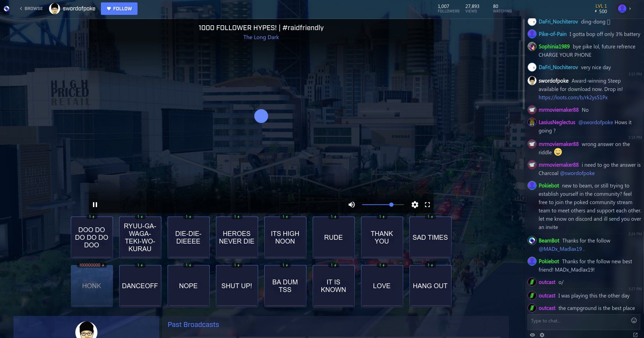644x338 pixels.
Task: Pause the stream video
Action: click(95, 204)
